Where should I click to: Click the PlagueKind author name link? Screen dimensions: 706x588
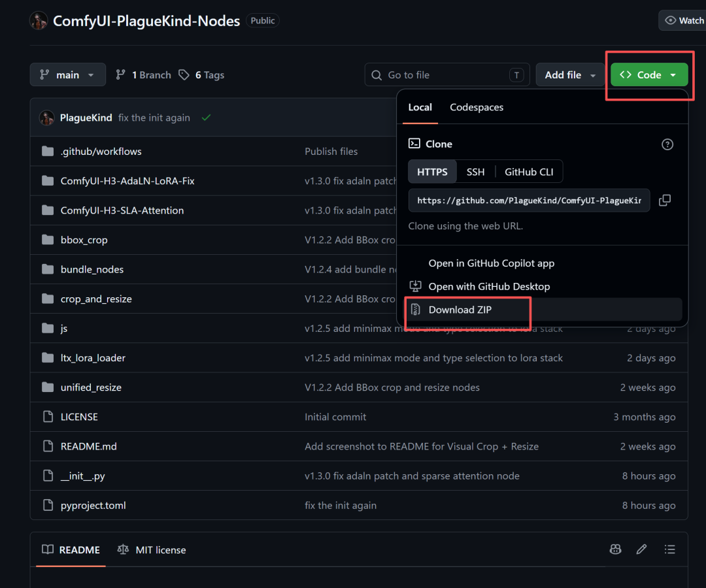pos(86,118)
